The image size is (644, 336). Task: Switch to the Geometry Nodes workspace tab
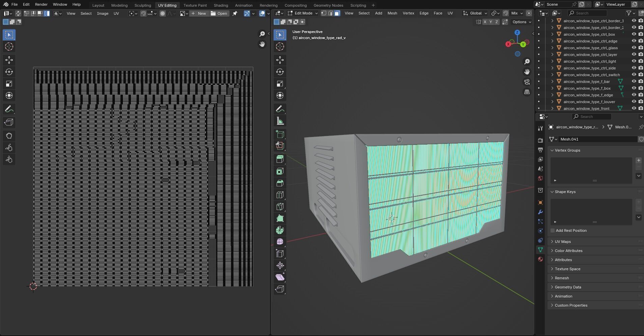coord(328,5)
